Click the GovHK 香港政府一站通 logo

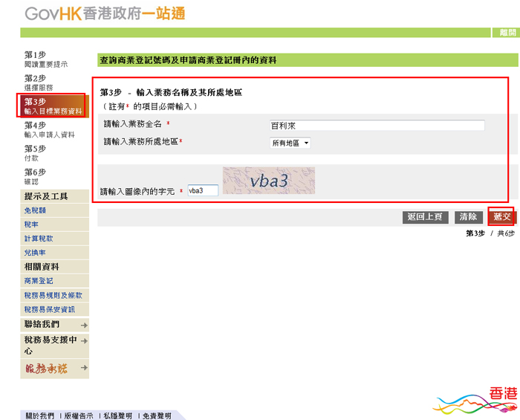(105, 13)
